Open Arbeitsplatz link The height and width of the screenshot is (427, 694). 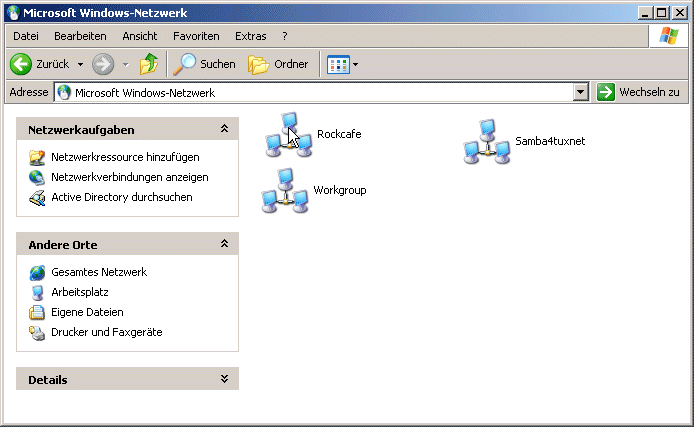coord(80,292)
